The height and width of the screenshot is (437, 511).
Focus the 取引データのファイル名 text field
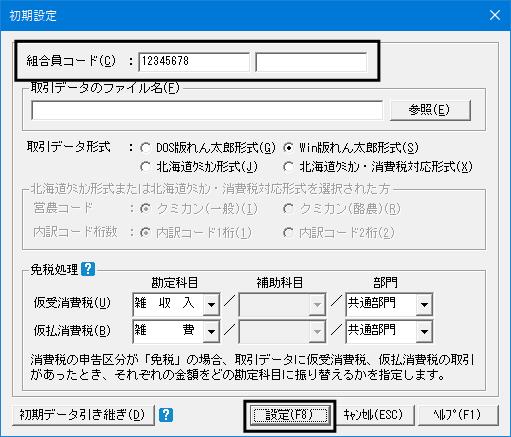207,110
